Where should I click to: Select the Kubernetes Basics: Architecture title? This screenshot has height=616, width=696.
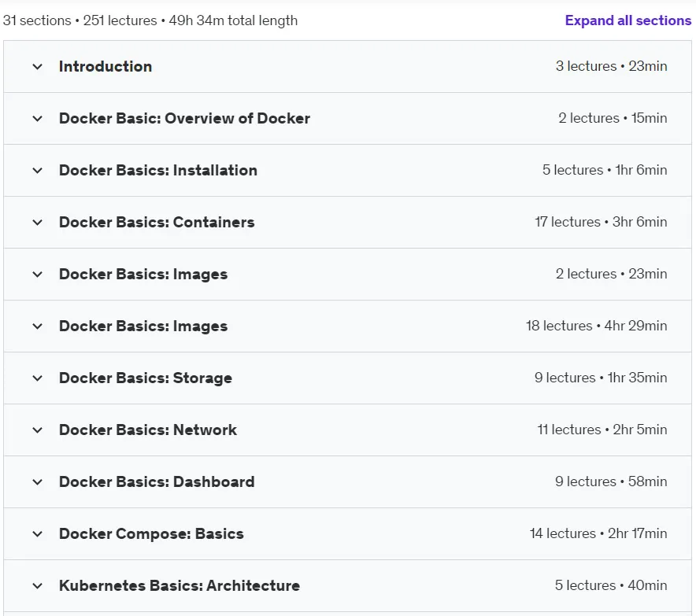(180, 585)
